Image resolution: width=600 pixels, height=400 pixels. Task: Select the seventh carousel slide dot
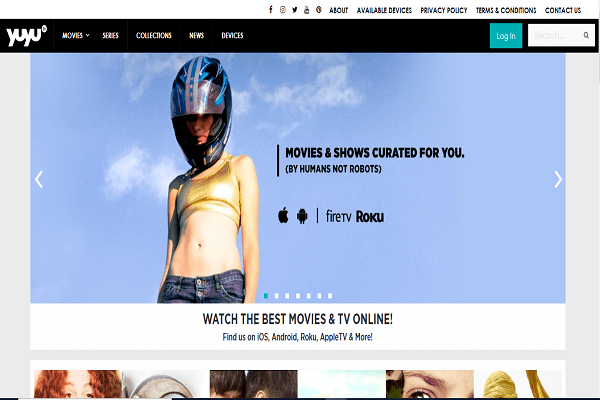click(x=330, y=296)
